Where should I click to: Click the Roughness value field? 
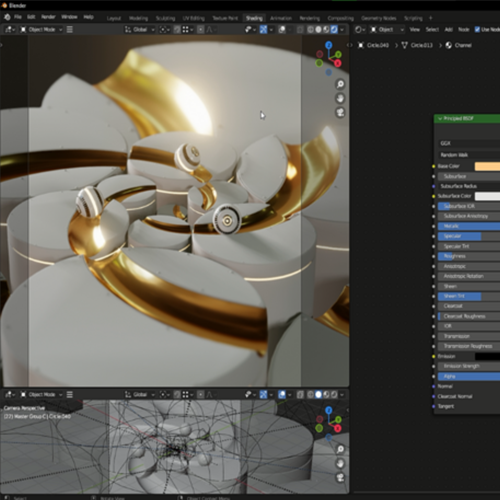click(469, 256)
